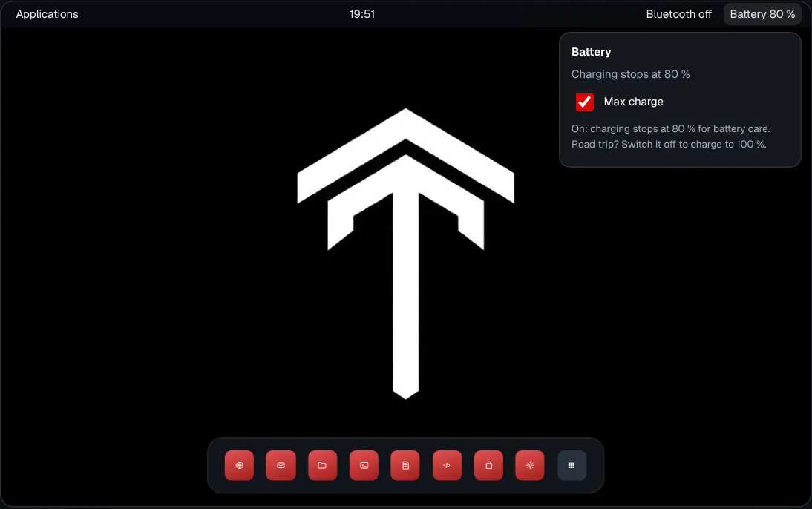812x509 pixels.
Task: Click 'On: charging stops at 80 %' description
Action: [x=671, y=128]
